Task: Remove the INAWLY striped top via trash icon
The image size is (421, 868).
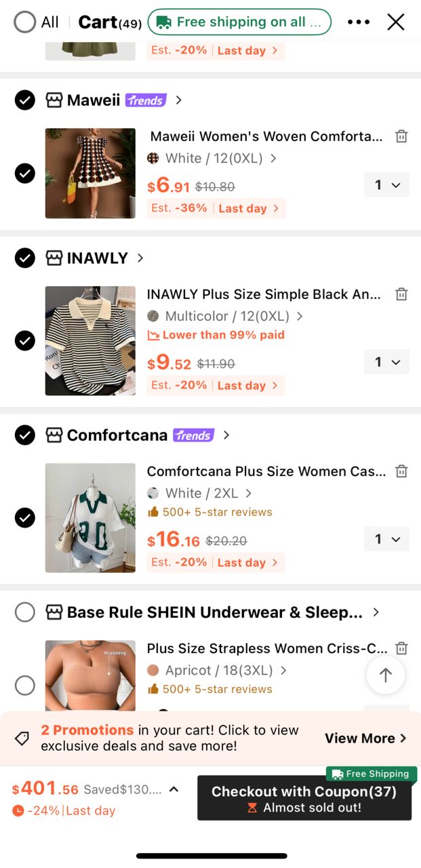Action: [401, 294]
